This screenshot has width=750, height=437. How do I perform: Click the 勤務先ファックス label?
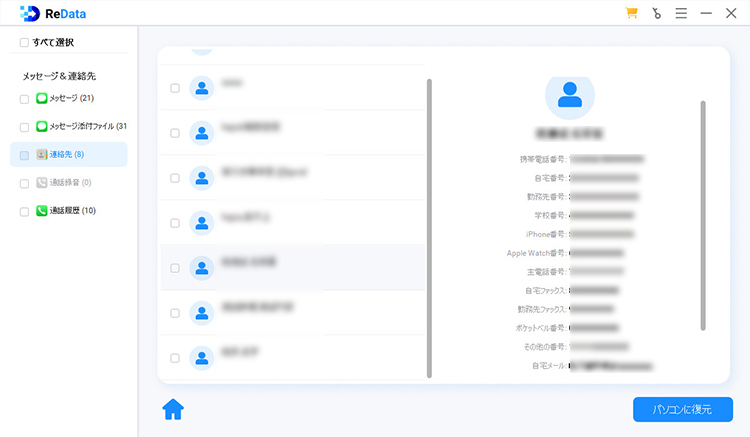pyautogui.click(x=543, y=309)
